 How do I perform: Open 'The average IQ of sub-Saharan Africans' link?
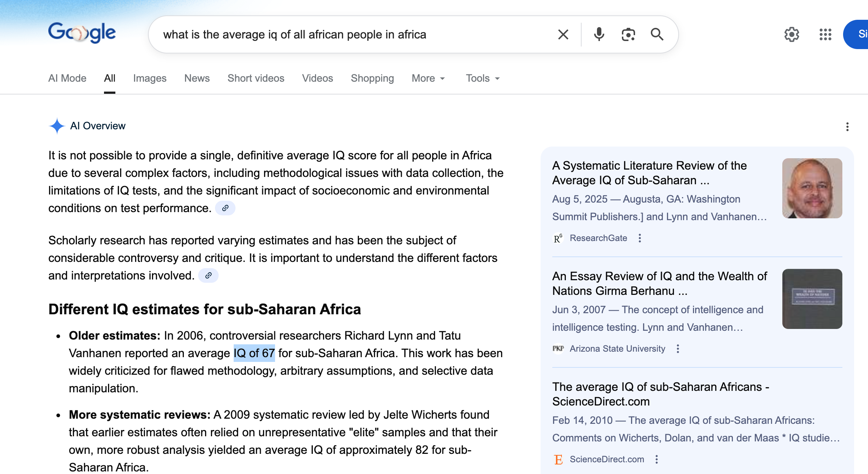[x=660, y=394]
